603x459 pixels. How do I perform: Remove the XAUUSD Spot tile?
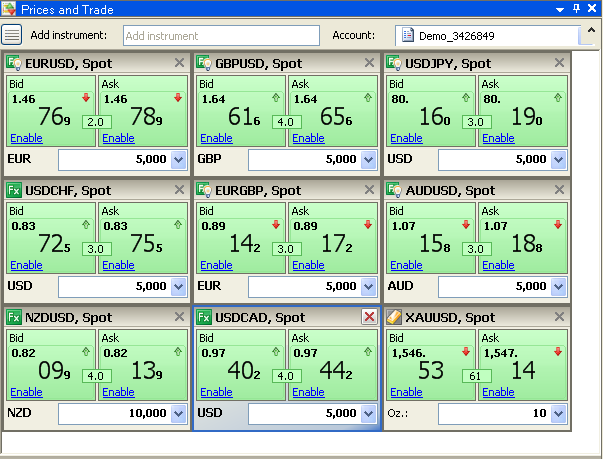(x=559, y=317)
